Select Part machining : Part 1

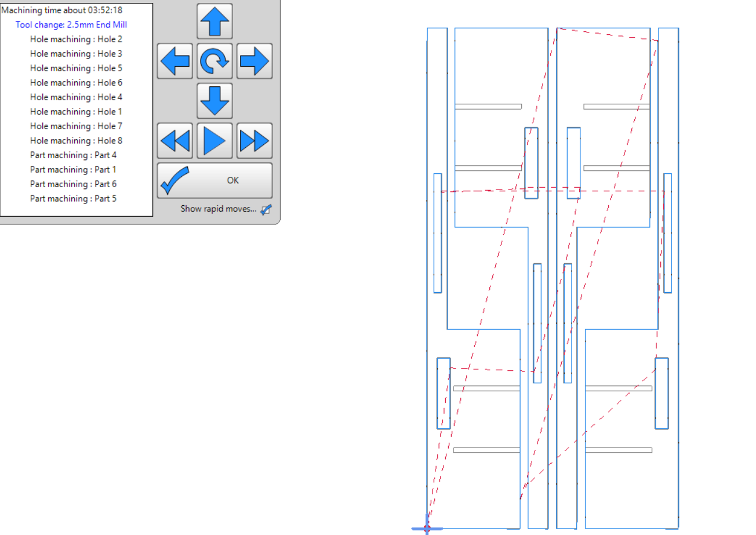click(73, 170)
